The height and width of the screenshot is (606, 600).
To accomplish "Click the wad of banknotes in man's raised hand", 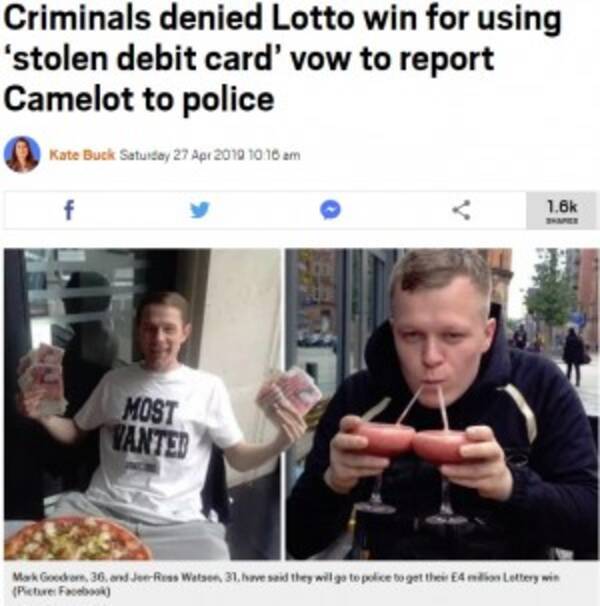I will (x=41, y=377).
